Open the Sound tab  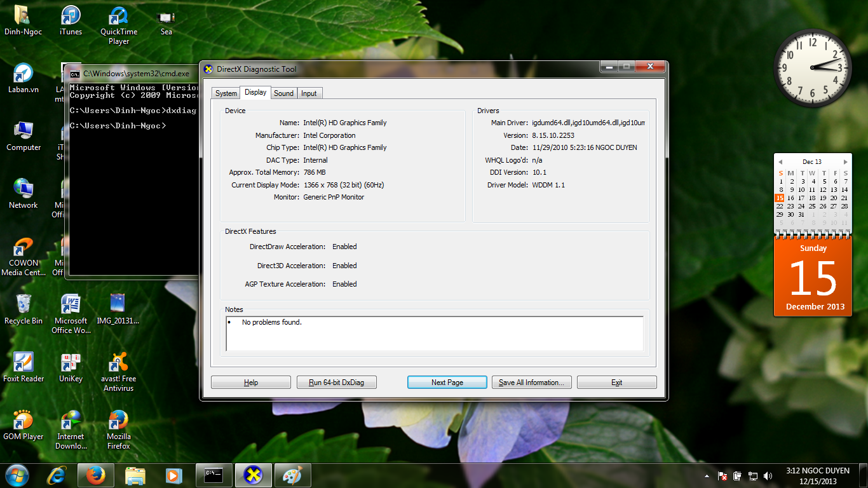pos(283,93)
